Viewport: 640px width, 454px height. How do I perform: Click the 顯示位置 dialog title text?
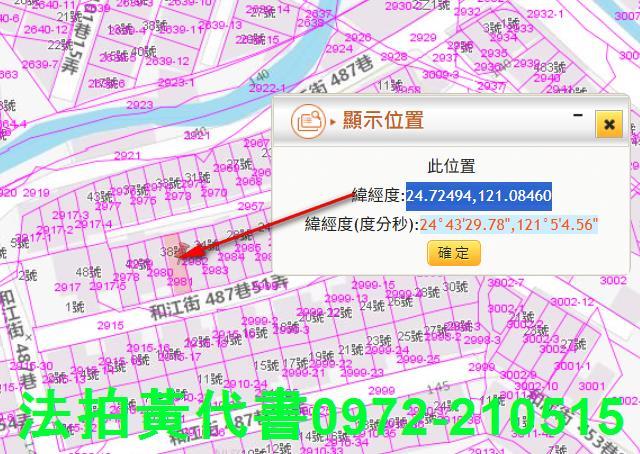[383, 121]
